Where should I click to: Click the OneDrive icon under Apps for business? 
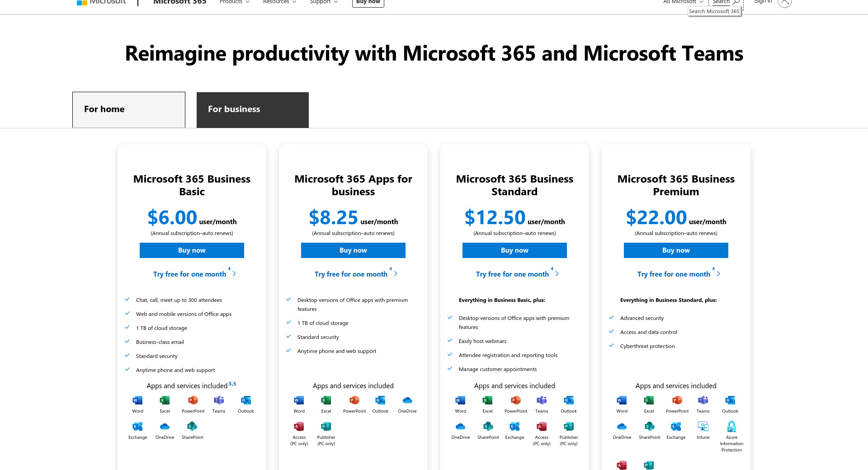(407, 400)
